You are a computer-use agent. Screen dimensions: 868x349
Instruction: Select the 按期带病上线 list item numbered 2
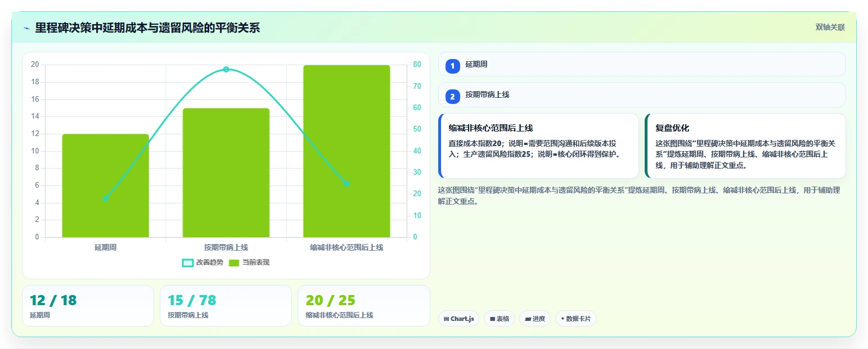pos(642,94)
